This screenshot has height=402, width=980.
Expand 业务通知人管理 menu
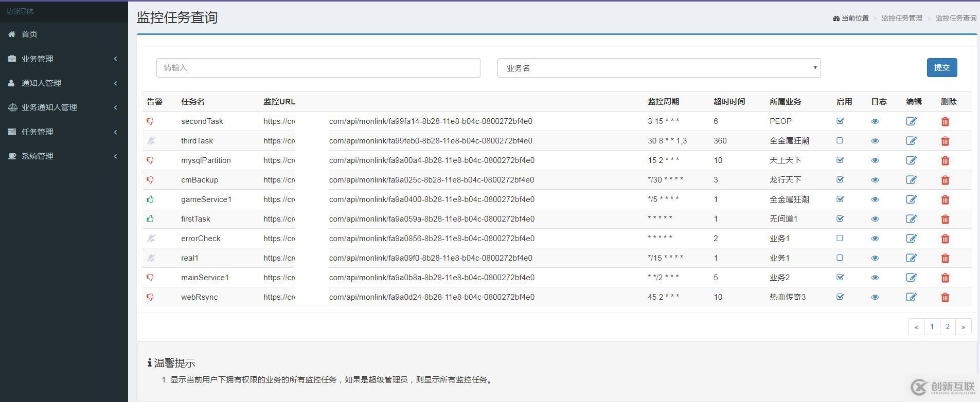(64, 107)
